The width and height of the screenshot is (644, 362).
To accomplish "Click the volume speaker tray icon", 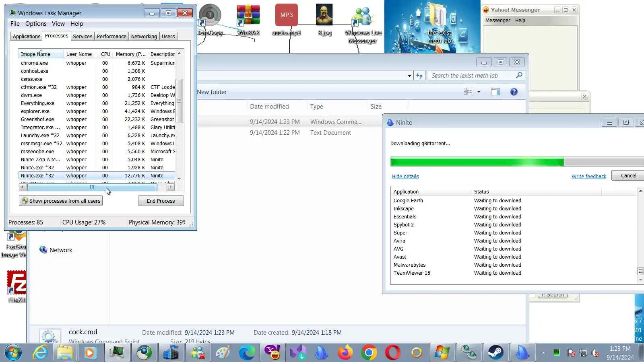I will click(x=595, y=353).
